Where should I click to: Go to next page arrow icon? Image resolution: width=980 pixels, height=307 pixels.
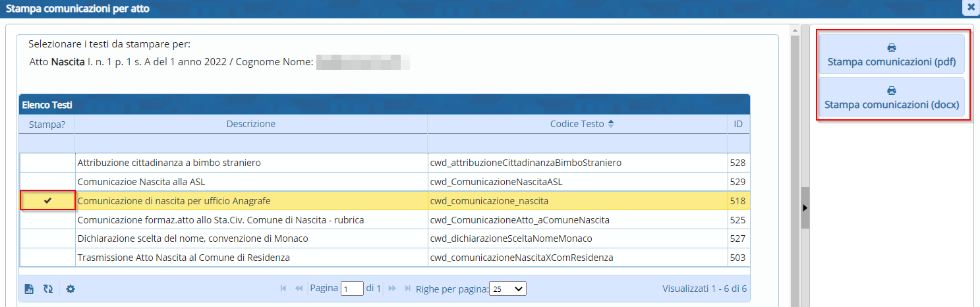392,289
